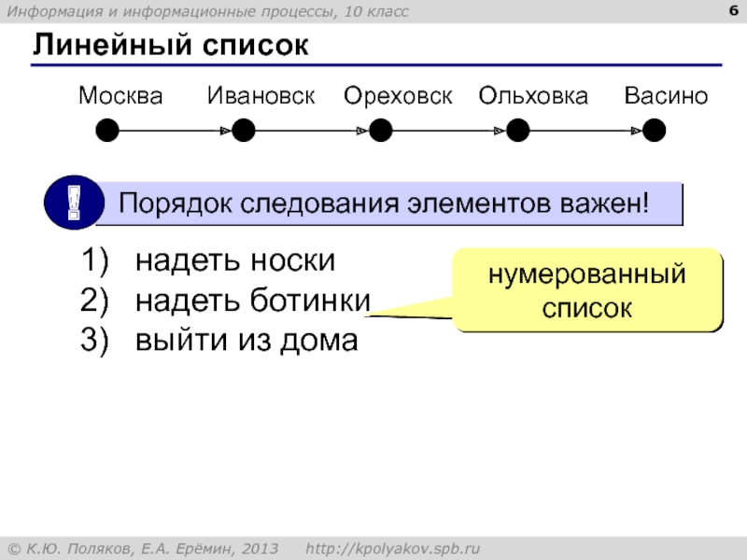This screenshot has width=747, height=560.
Task: Select the 'надеть ботинки' list item
Action: (253, 301)
